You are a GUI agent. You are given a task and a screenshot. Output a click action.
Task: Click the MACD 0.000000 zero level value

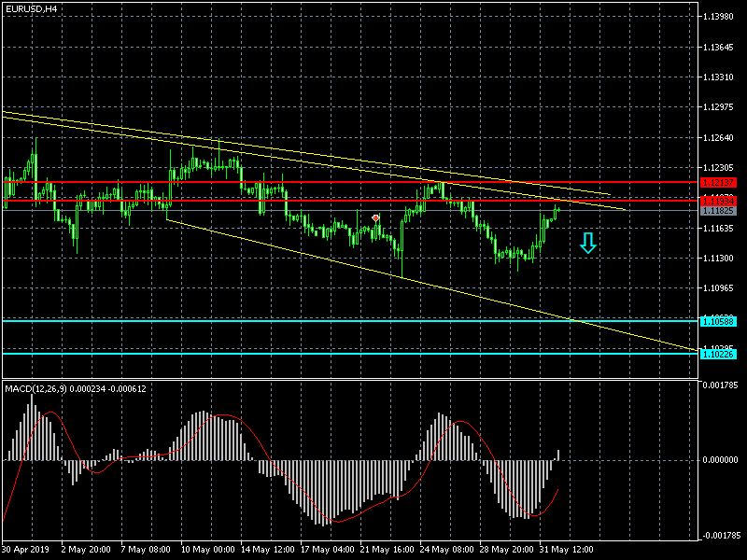[x=720, y=460]
